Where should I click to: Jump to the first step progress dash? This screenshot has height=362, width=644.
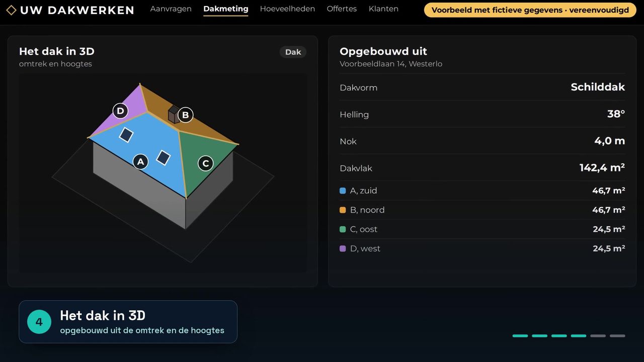(520, 336)
